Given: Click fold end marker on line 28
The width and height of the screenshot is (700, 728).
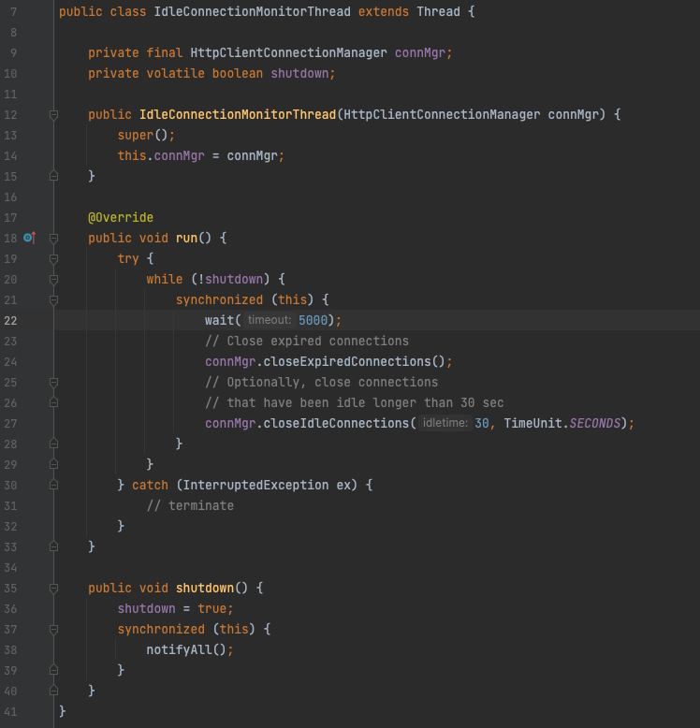Looking at the screenshot, I should pyautogui.click(x=54, y=444).
